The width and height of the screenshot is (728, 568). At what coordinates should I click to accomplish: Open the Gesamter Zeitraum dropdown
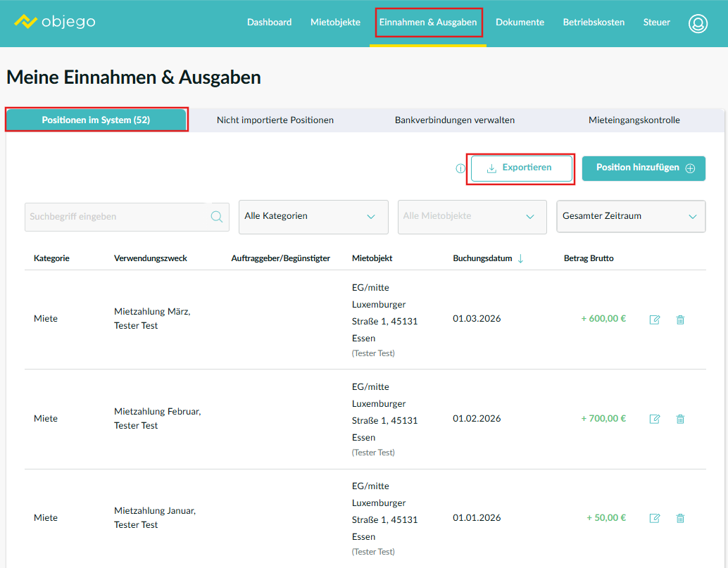(x=631, y=217)
